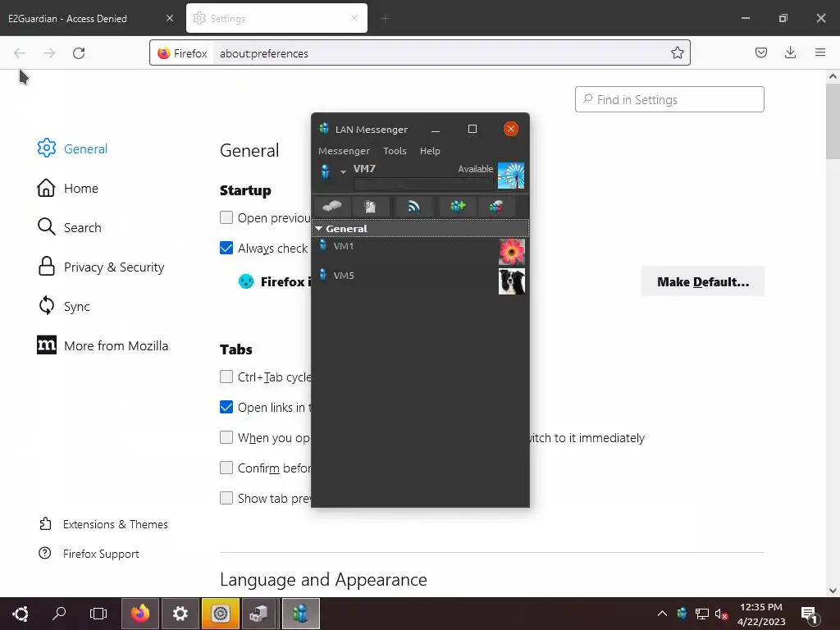
Task: Uncheck Always check default browser checkbox
Action: point(226,248)
